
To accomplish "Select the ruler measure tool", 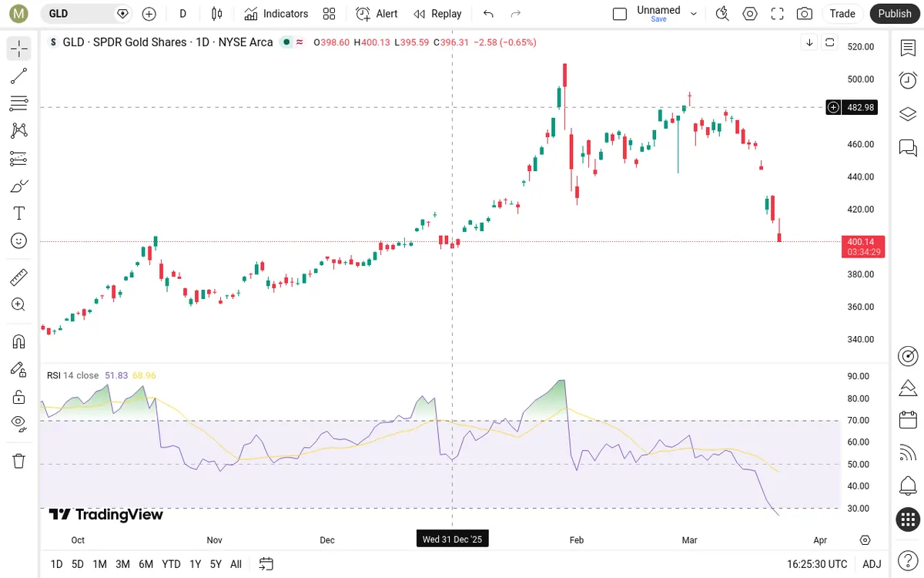I will pos(19,277).
